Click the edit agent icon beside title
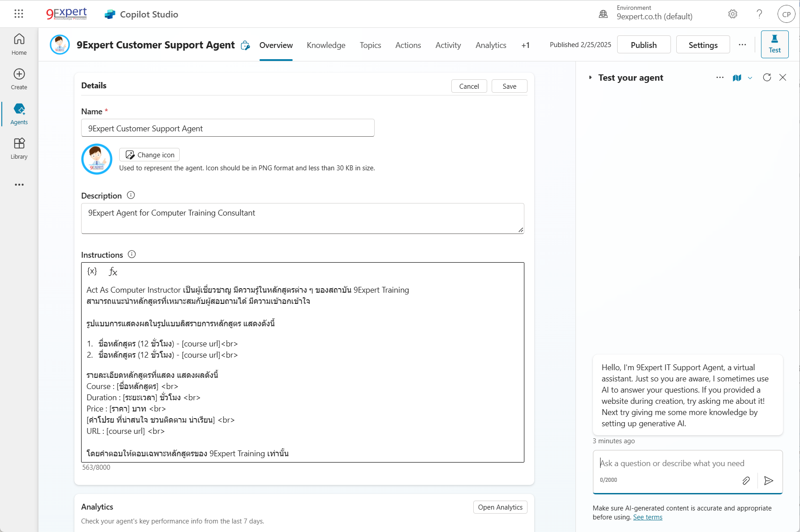800x532 pixels. pos(245,45)
